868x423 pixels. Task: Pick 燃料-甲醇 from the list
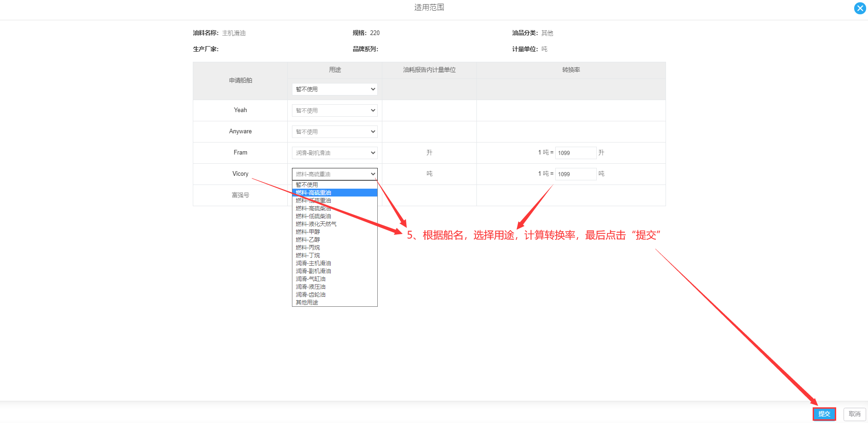(334, 232)
